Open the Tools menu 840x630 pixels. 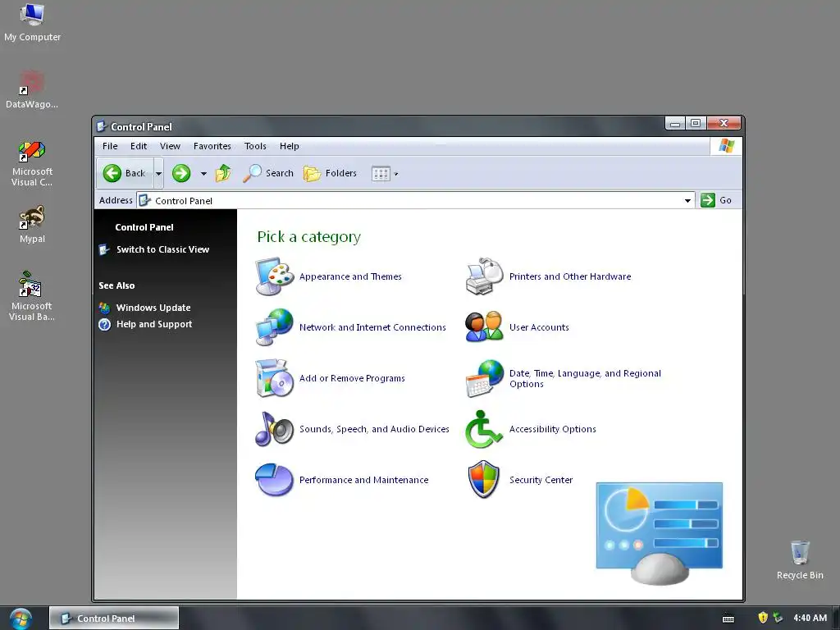(255, 146)
